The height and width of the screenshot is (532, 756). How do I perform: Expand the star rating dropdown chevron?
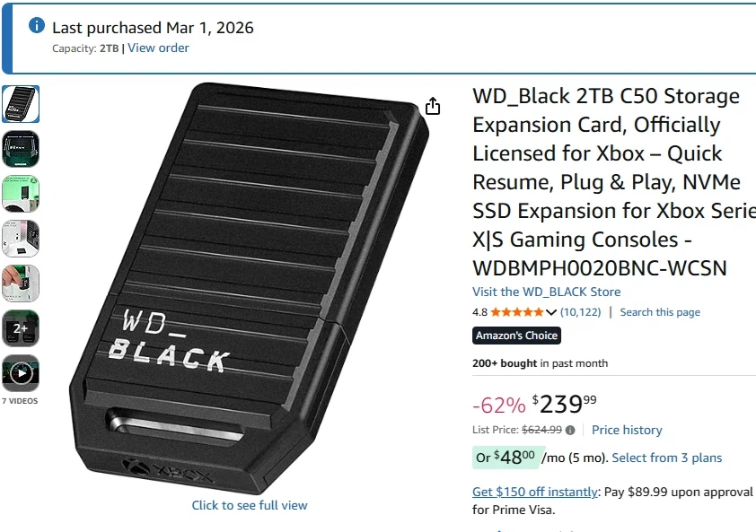[x=551, y=312]
